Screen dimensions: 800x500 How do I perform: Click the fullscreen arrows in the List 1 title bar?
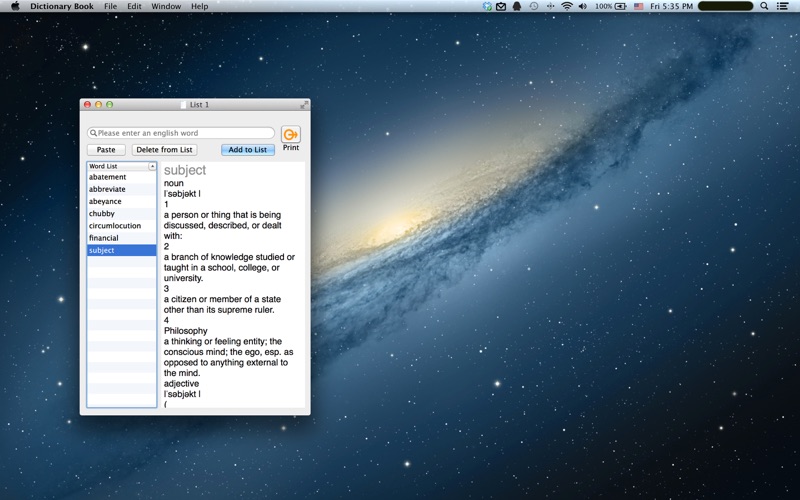[x=304, y=105]
